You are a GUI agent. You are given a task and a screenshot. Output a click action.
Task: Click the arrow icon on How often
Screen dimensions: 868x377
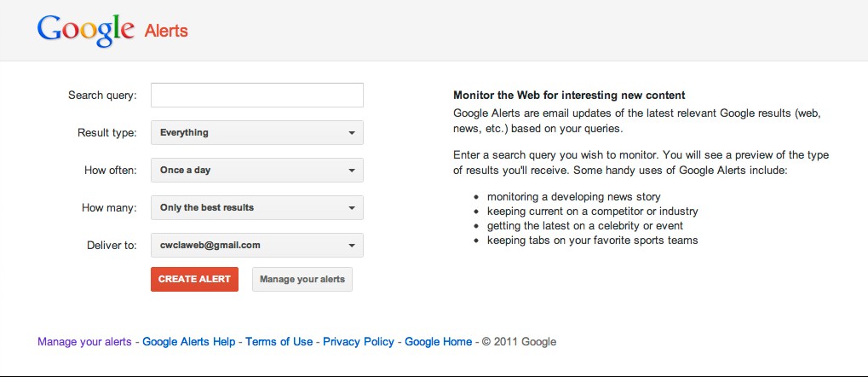pyautogui.click(x=352, y=171)
